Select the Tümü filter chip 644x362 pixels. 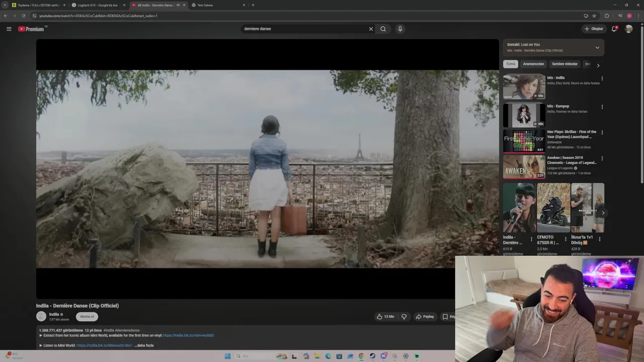(x=511, y=64)
